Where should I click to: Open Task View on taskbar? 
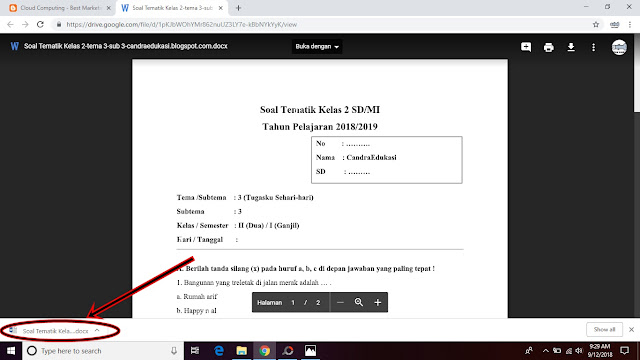click(195, 351)
